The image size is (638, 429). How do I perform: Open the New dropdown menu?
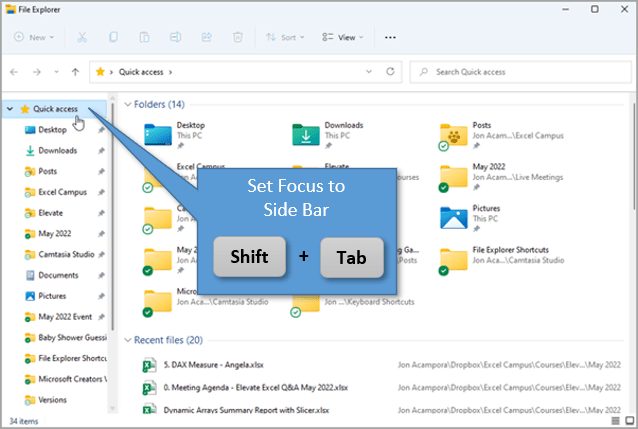[x=34, y=37]
